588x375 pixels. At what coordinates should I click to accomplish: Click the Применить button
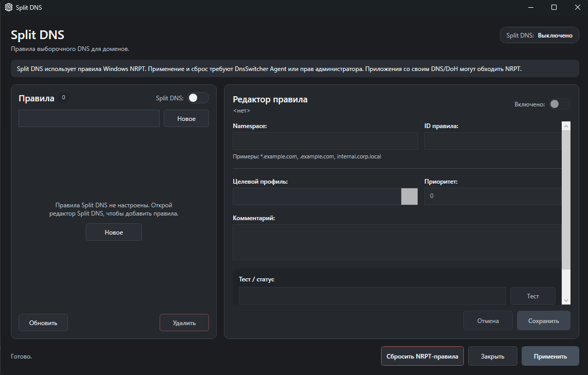(550, 356)
